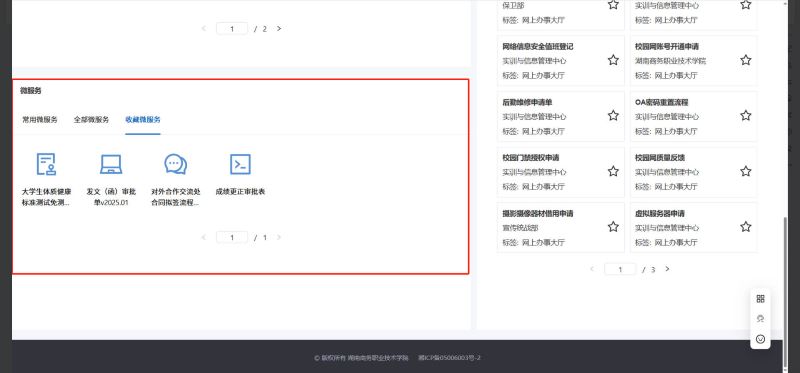Star the 后勤维修申请单 service
This screenshot has width=800, height=373.
[613, 116]
